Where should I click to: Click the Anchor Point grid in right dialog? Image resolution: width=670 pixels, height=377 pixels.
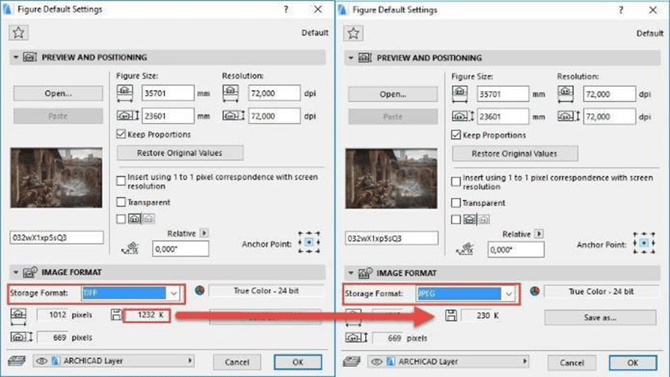[644, 243]
